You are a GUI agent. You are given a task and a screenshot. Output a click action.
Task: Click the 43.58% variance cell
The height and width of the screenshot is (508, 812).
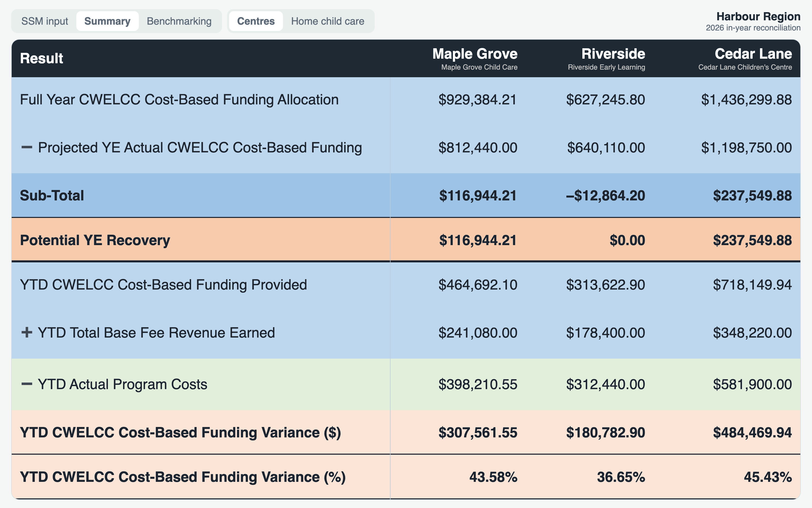click(493, 477)
